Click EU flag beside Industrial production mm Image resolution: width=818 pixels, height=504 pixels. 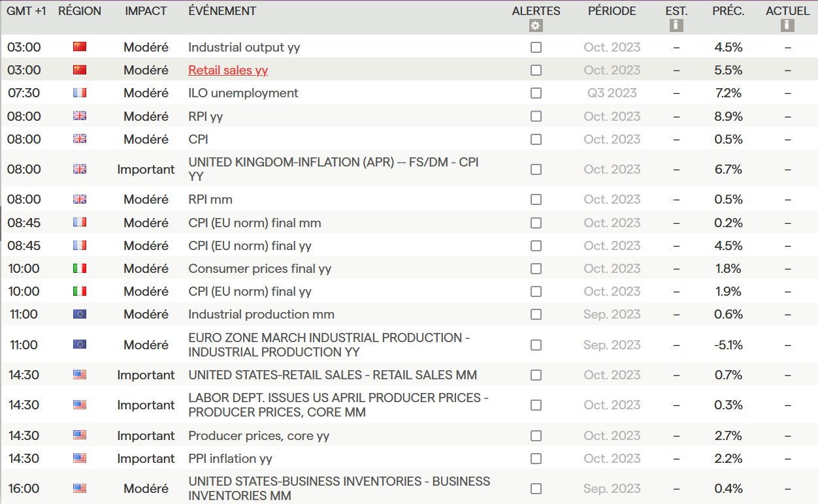pos(80,314)
